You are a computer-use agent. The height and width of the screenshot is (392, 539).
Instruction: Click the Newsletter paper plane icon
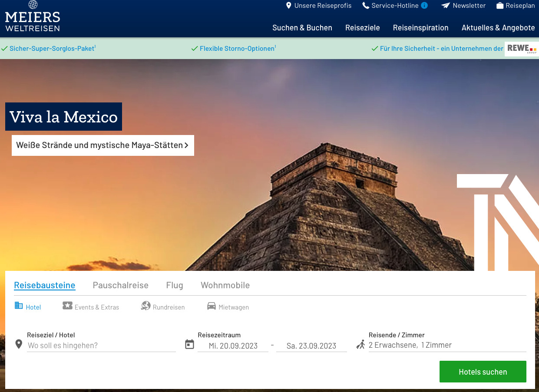pos(446,6)
